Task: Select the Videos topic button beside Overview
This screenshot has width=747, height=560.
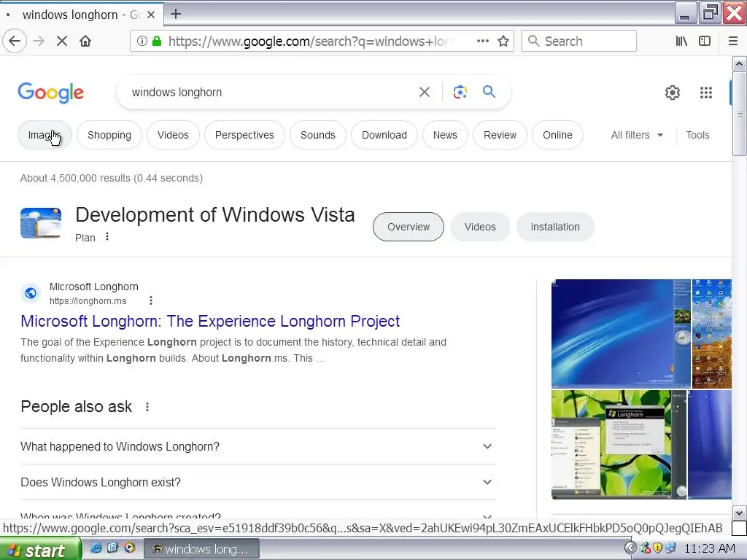Action: [480, 227]
